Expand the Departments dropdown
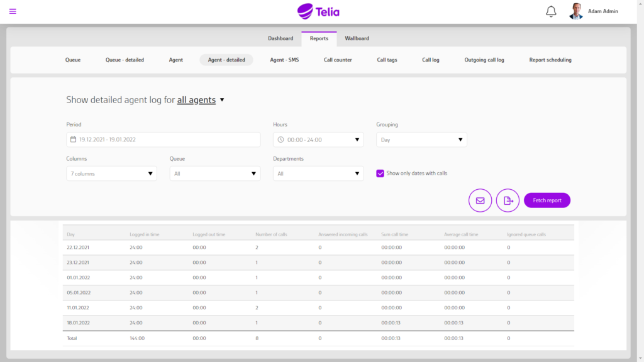Screen dimensions: 644x362 click(x=318, y=173)
